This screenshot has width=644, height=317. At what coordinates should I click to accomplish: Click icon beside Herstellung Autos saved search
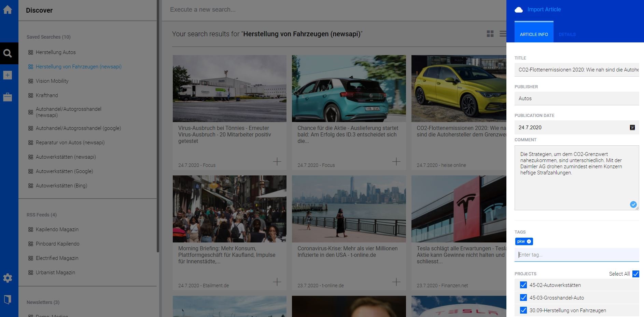coord(31,52)
